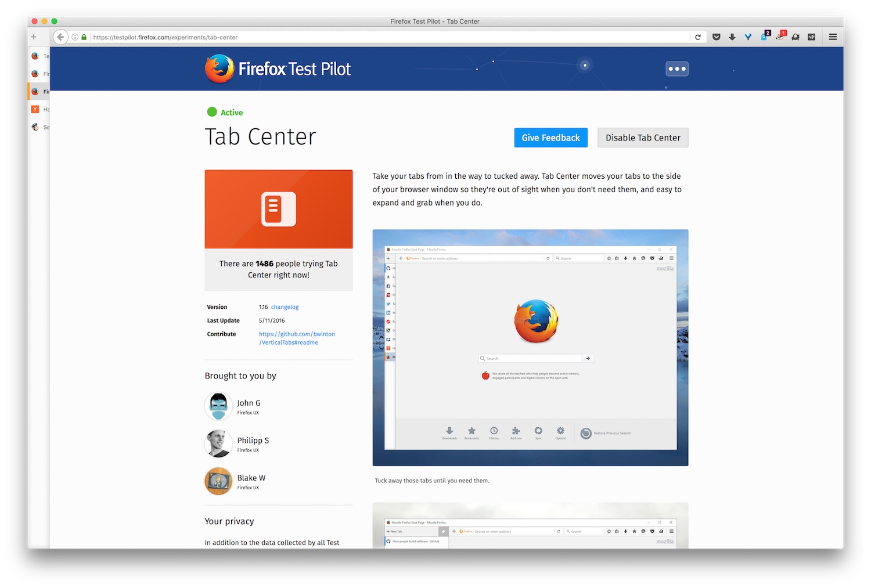Click the 'Tuck away those tabs' caption
Viewport: 871px width, 588px height.
tap(432, 481)
